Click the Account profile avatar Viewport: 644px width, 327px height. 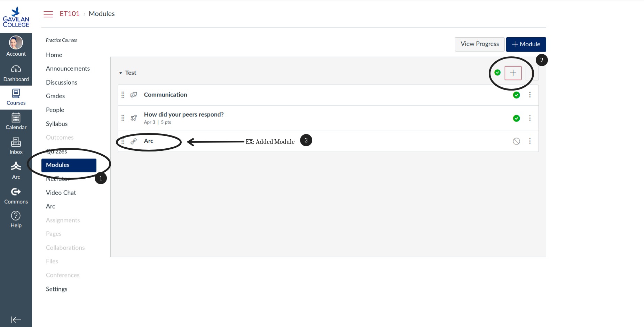[16, 43]
